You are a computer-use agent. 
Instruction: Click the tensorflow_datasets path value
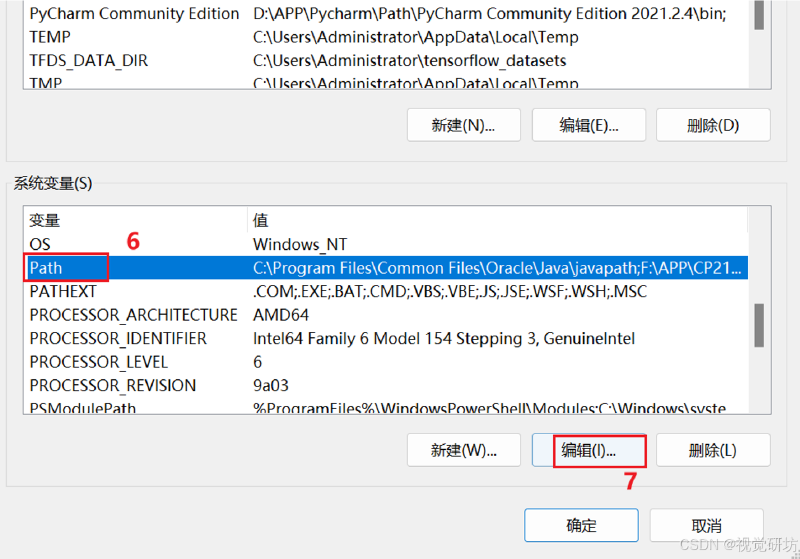(x=410, y=60)
